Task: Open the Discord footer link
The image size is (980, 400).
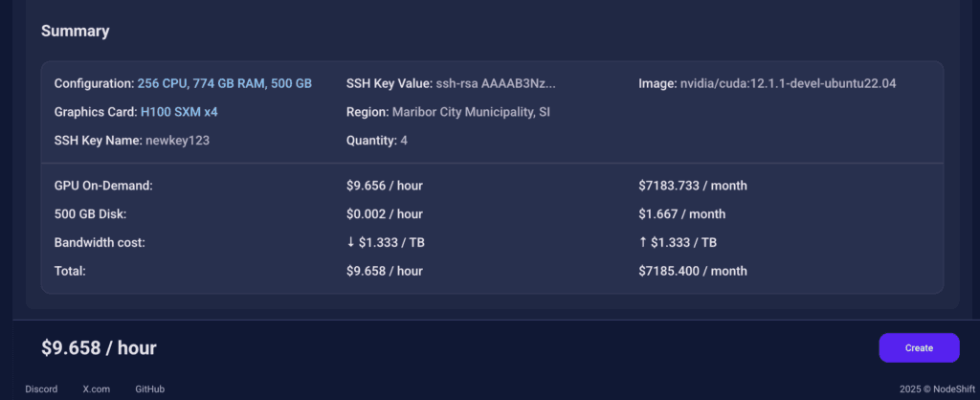Action: [41, 389]
